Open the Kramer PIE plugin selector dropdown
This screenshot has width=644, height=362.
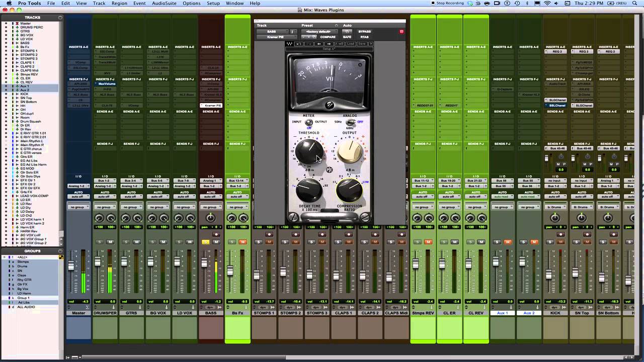point(276,37)
